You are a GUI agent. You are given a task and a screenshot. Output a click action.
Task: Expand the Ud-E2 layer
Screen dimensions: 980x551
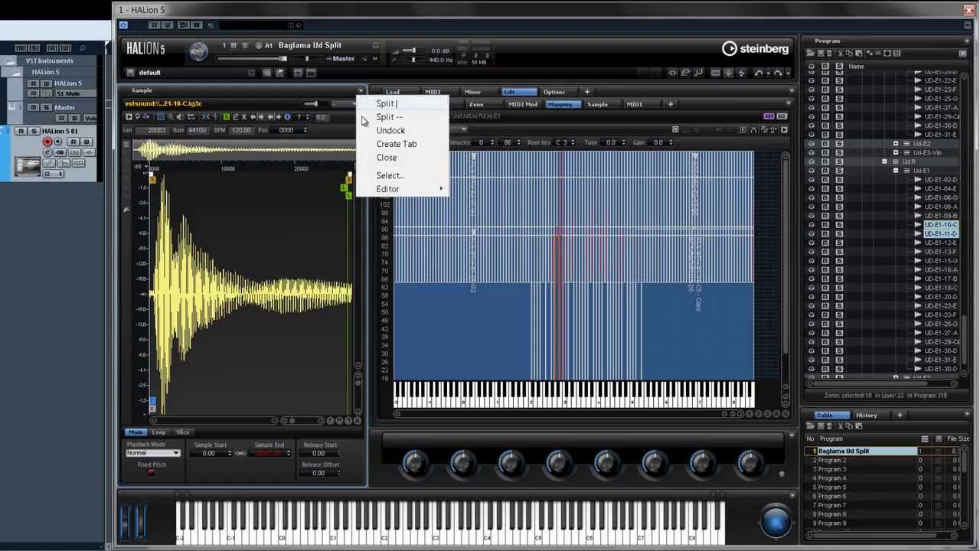pos(896,144)
